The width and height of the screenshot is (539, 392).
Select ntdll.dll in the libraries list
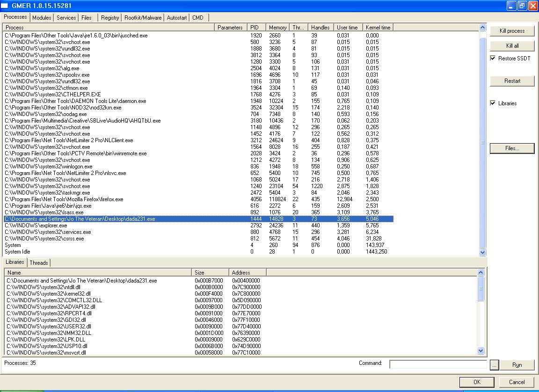[x=136, y=287]
